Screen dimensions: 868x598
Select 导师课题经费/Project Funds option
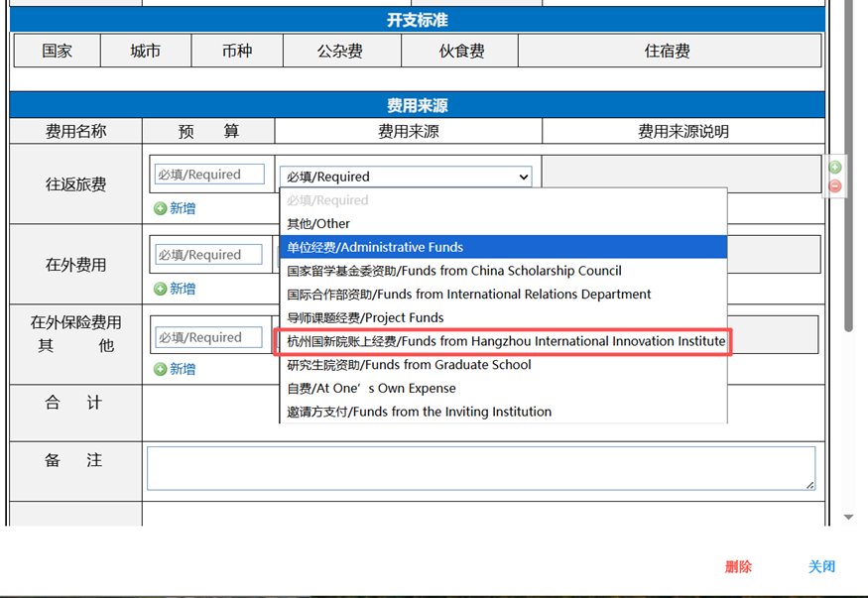[x=365, y=317]
